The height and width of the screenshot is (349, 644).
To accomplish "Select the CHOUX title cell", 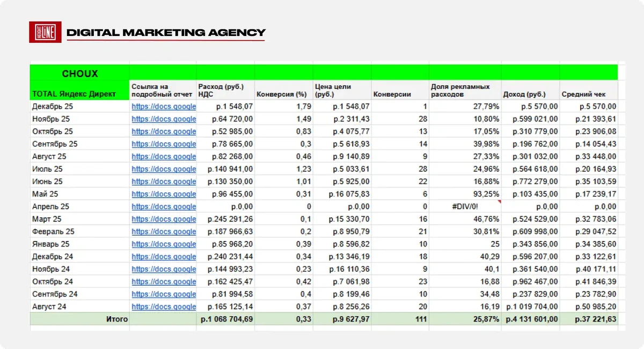I will 79,74.
